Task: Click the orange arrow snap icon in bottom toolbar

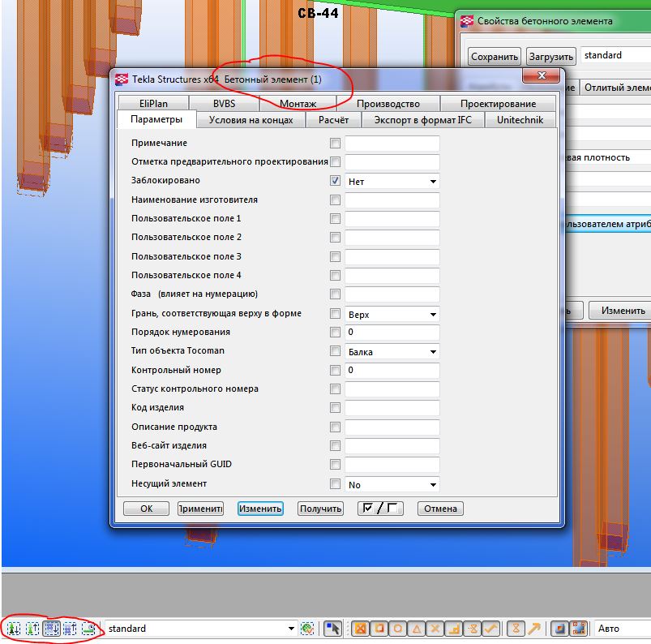Action: 533,629
